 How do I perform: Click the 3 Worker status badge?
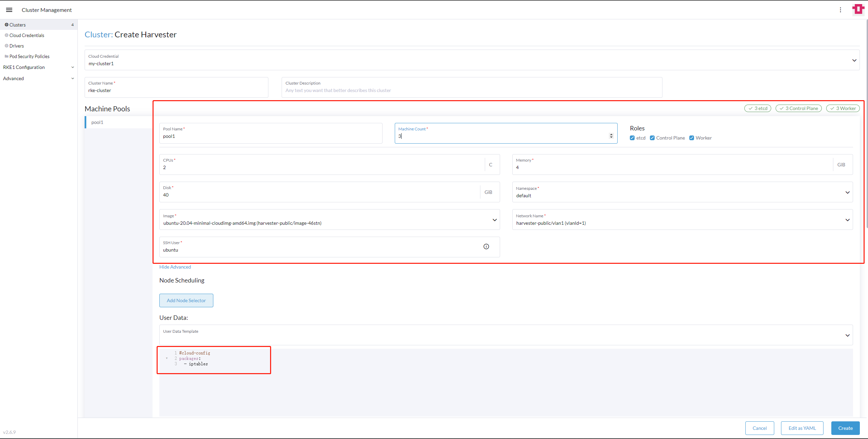[x=843, y=108]
